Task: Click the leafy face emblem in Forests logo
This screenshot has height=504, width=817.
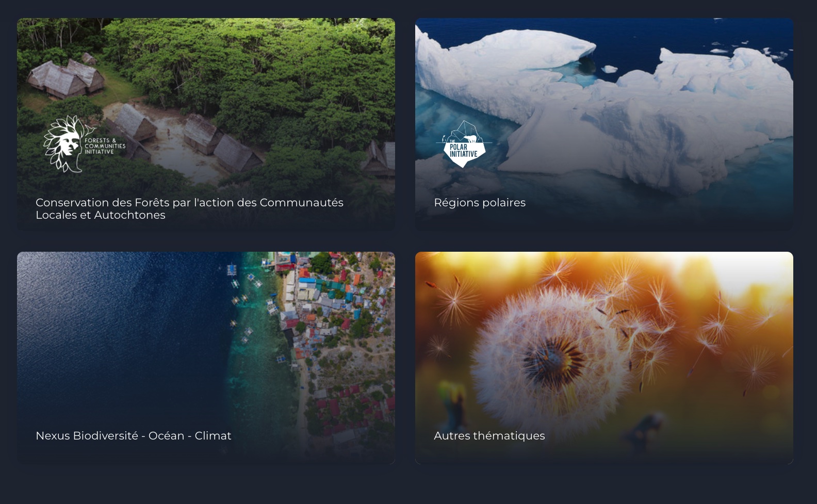Action: 64,143
